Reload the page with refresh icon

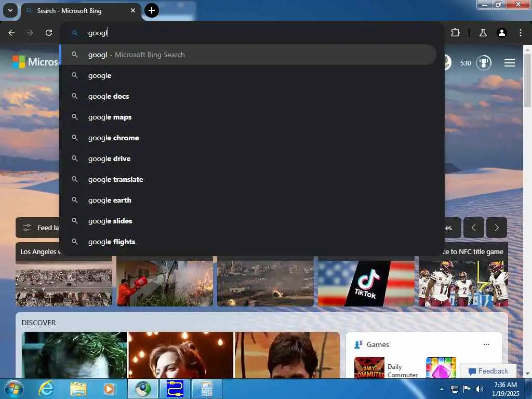48,33
